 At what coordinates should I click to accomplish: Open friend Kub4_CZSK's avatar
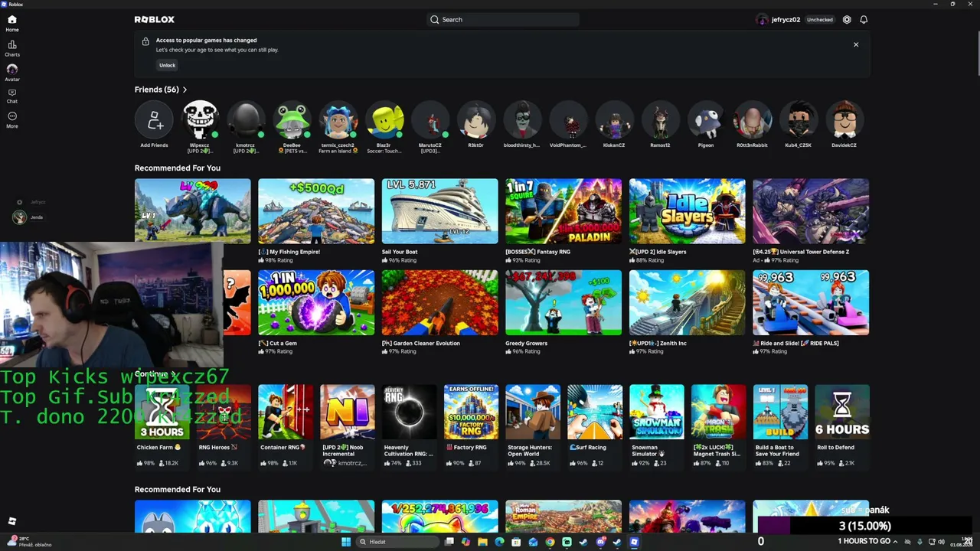coord(798,120)
